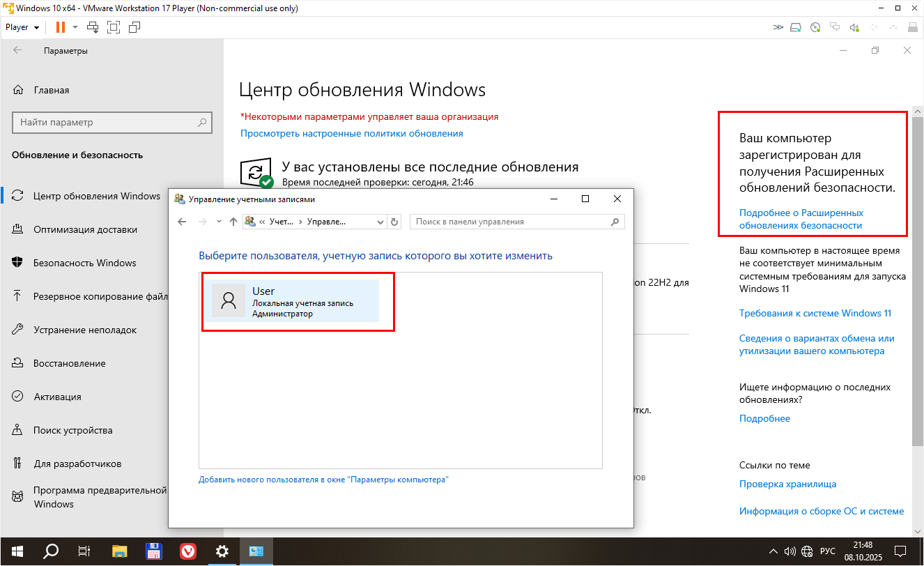
Task: Show hidden tray icons with the taskbar chevron
Action: coord(773,551)
